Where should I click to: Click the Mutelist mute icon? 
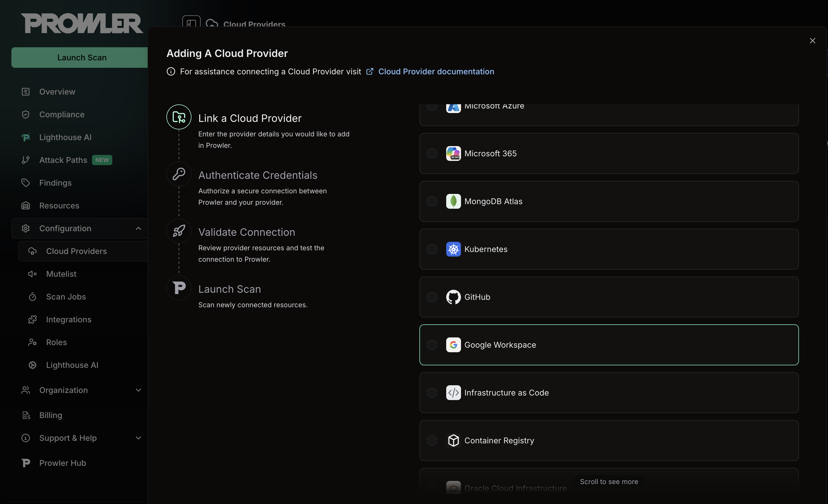32,274
